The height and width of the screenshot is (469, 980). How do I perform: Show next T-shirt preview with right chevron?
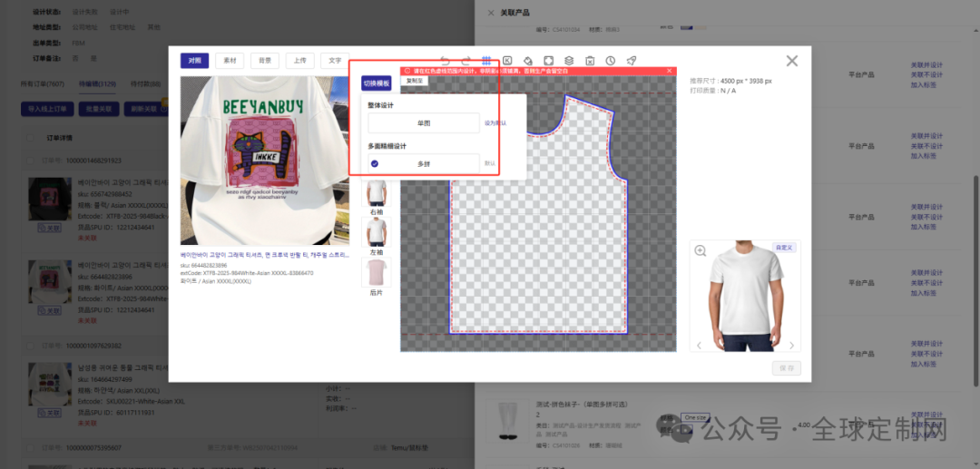(x=791, y=346)
